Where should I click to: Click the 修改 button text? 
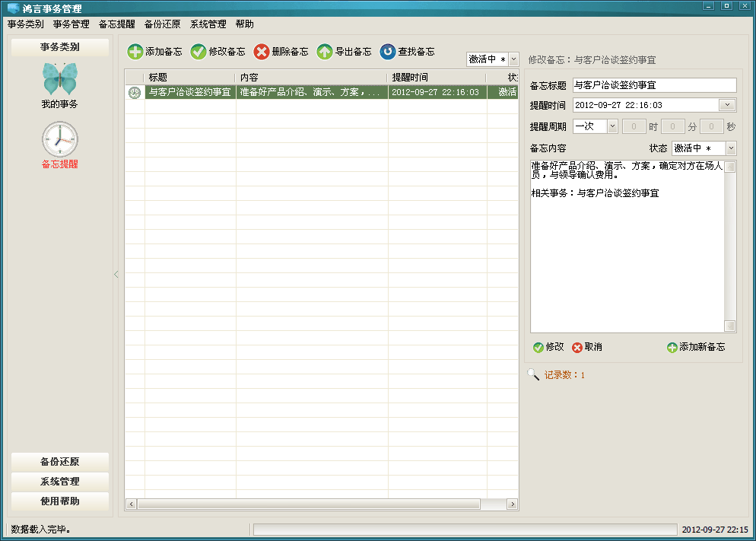(555, 347)
